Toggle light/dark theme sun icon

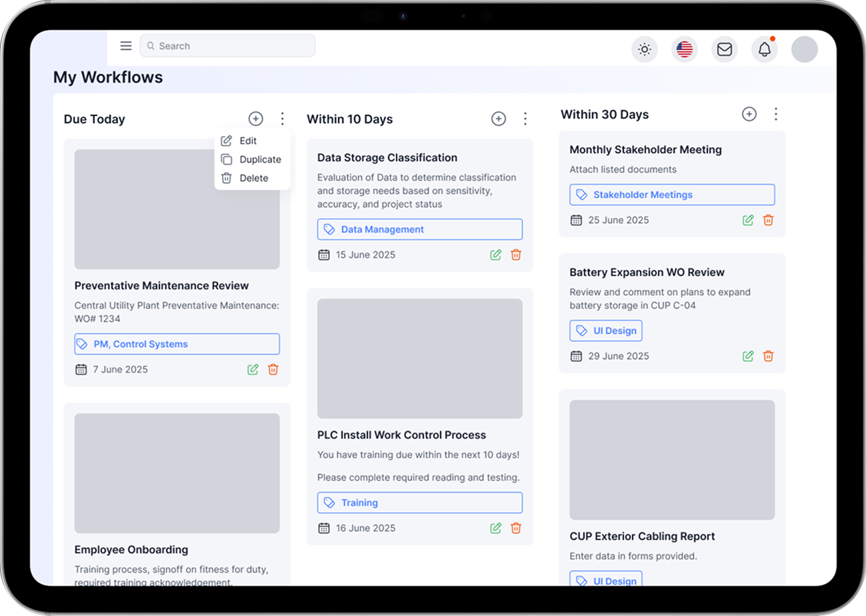click(644, 49)
